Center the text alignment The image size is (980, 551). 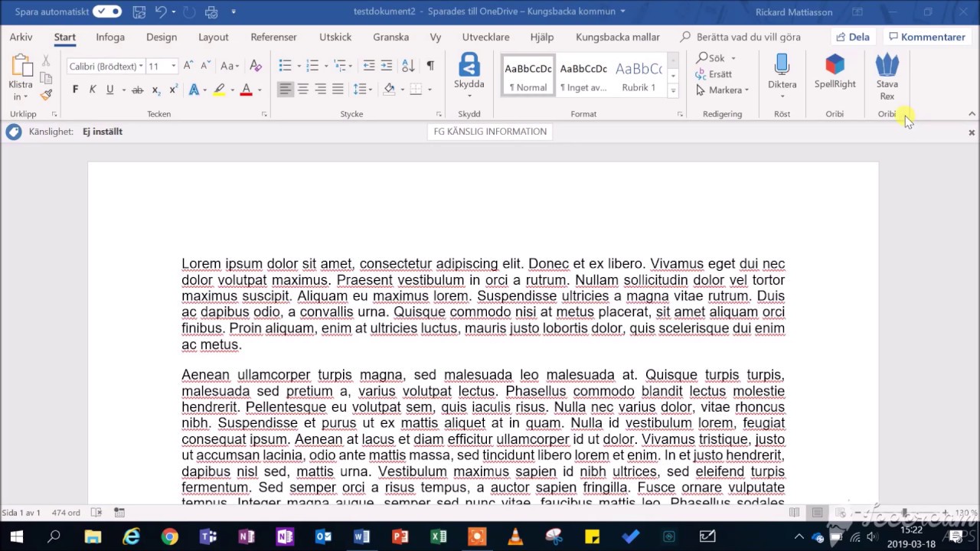(x=302, y=90)
